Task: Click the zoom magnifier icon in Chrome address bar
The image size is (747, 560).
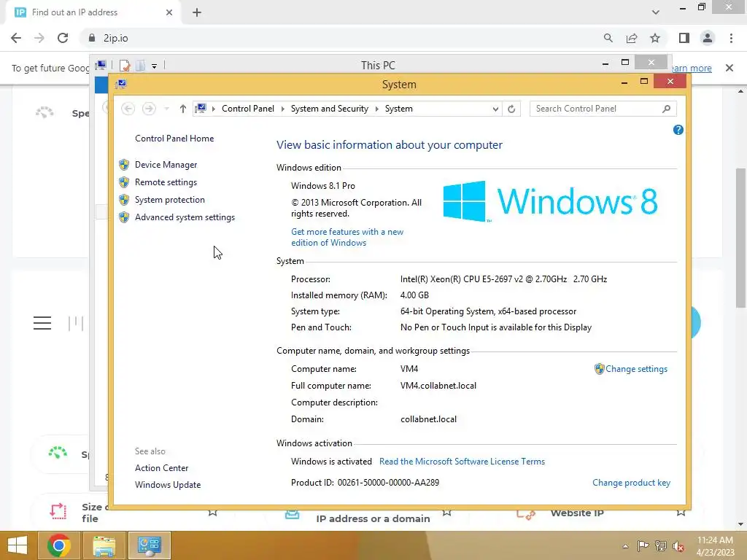Action: tap(608, 38)
